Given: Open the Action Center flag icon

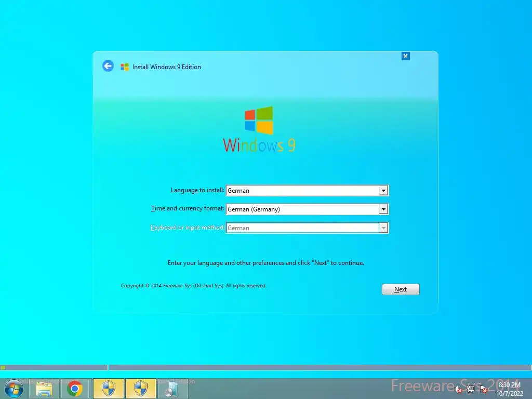Looking at the screenshot, I should [x=483, y=389].
